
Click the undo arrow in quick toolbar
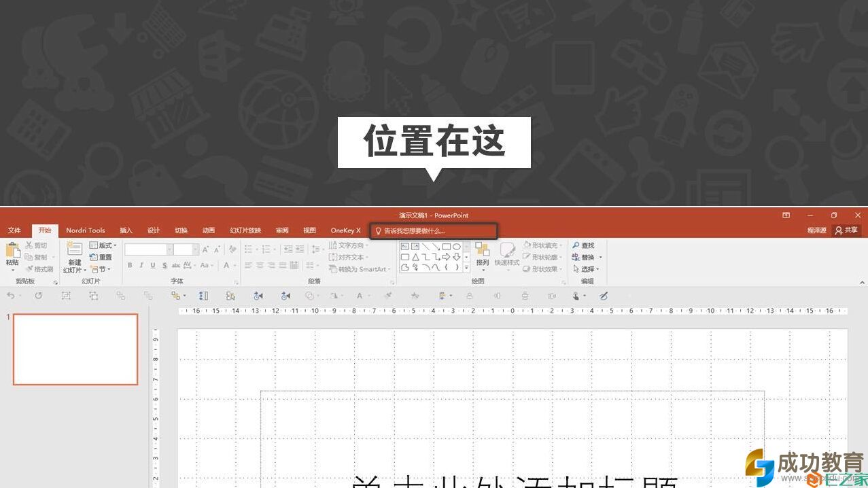10,296
